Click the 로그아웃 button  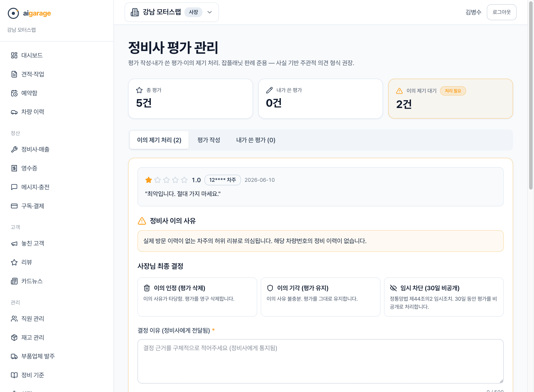[502, 12]
